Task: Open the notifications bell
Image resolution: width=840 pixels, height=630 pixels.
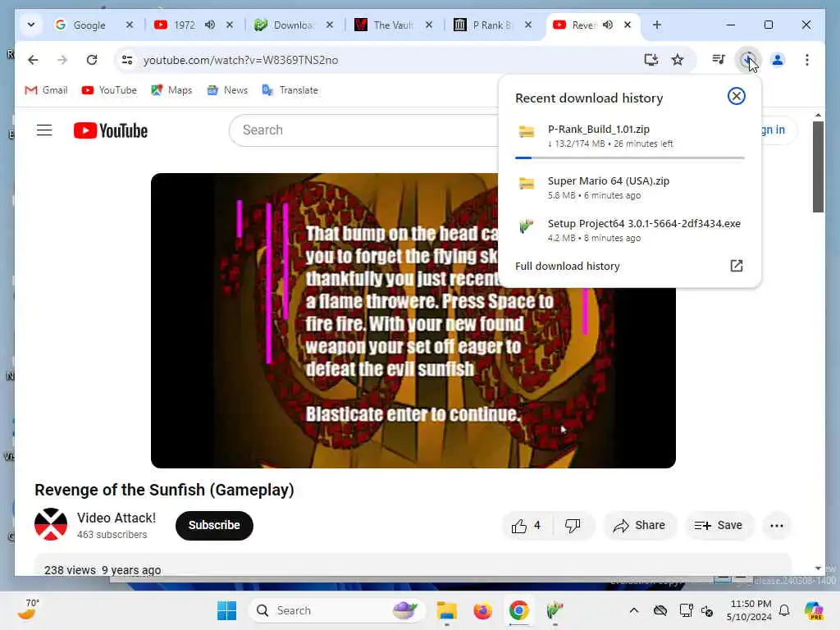Action: (784, 610)
